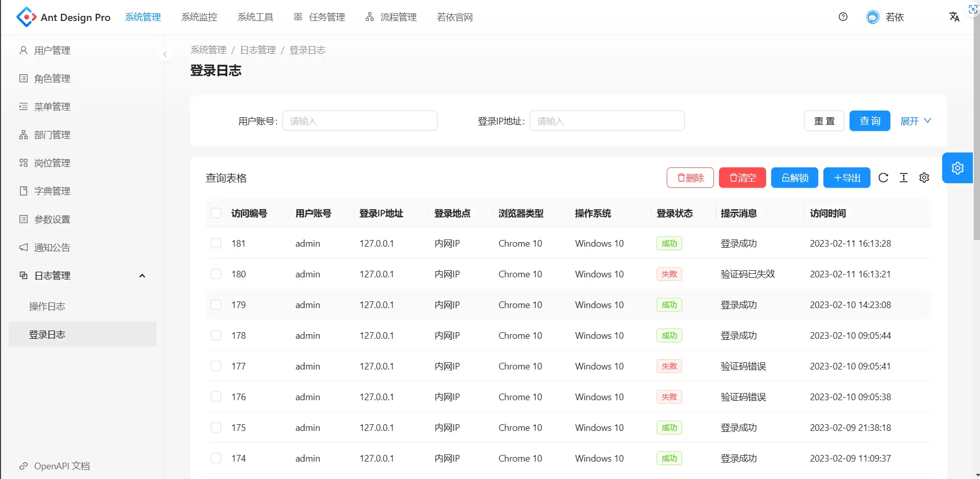Open the blue floating theme settings gear

[957, 168]
